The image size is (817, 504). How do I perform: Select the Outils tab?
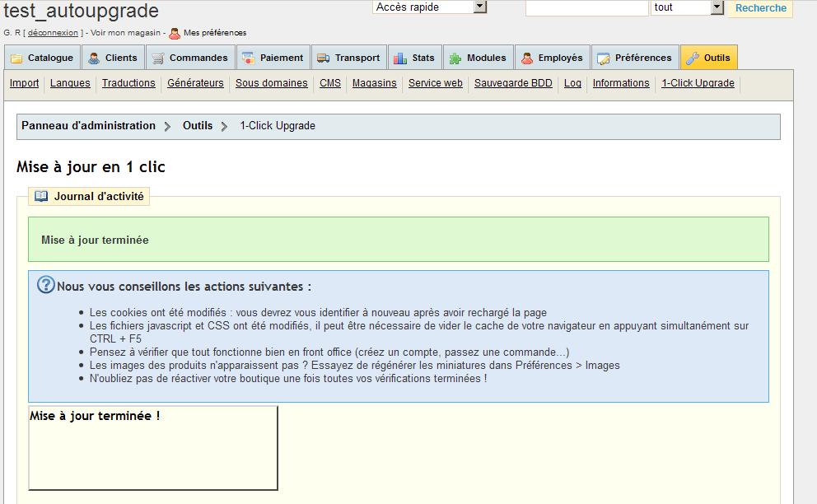tap(708, 58)
